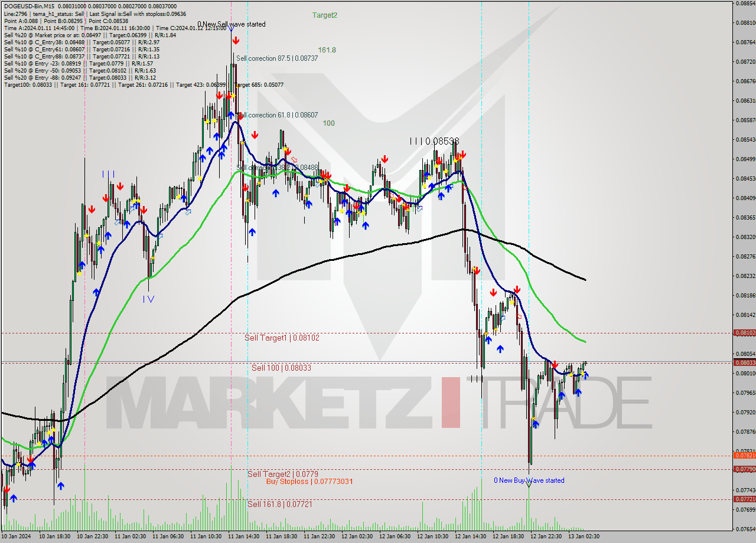Click the 'Sell %10 @ Entry -23' line
The width and height of the screenshot is (756, 543).
click(79, 63)
